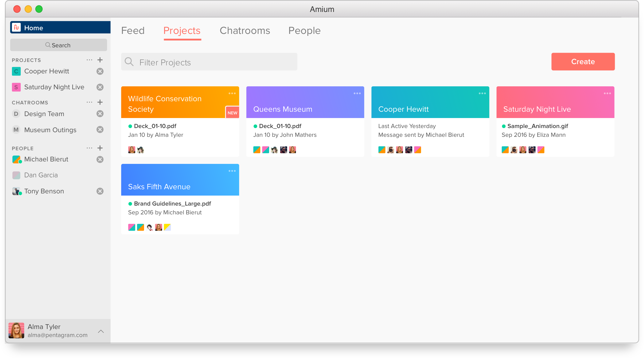Add a new person with plus icon

click(100, 148)
